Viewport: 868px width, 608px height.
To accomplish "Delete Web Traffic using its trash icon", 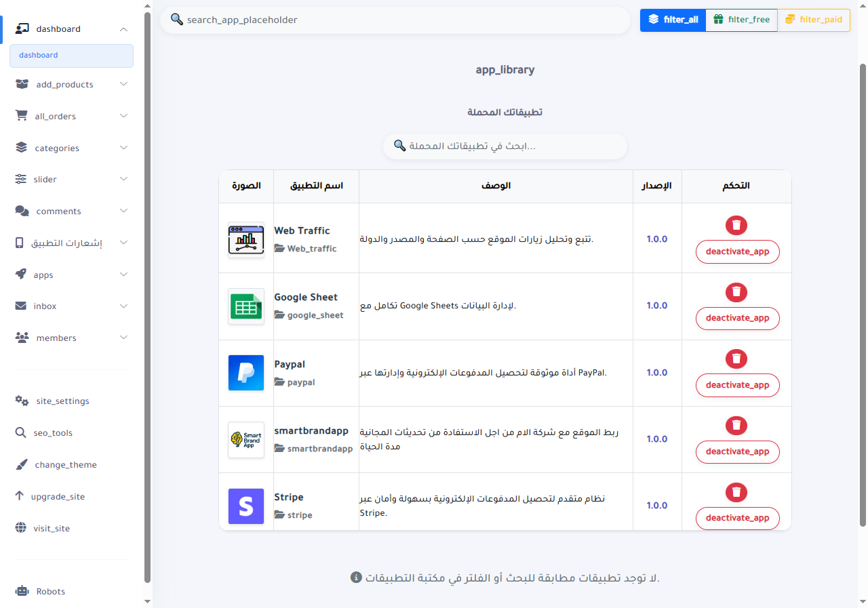I will [x=736, y=225].
